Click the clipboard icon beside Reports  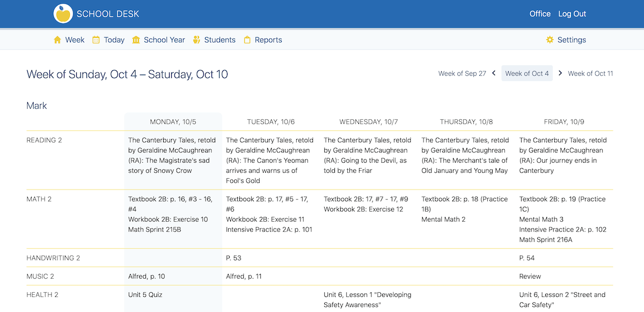click(247, 40)
